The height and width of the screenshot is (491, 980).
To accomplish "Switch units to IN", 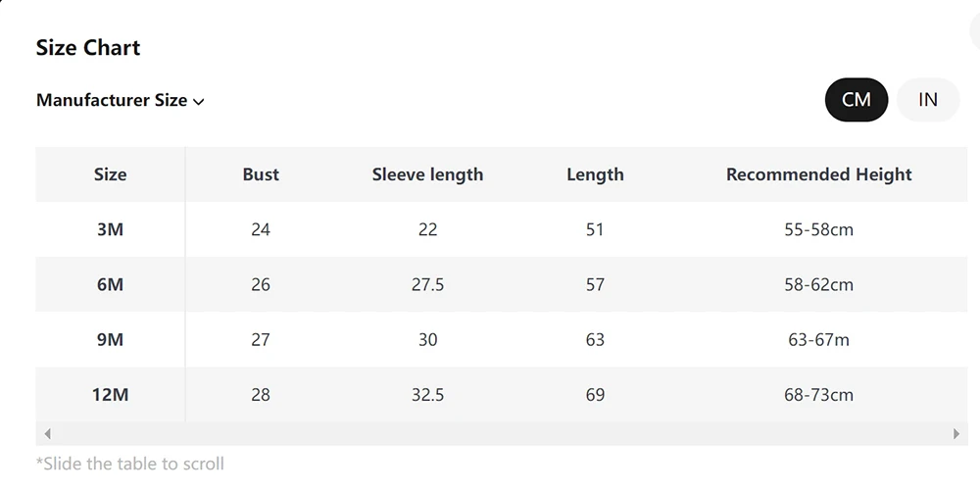I will point(927,100).
